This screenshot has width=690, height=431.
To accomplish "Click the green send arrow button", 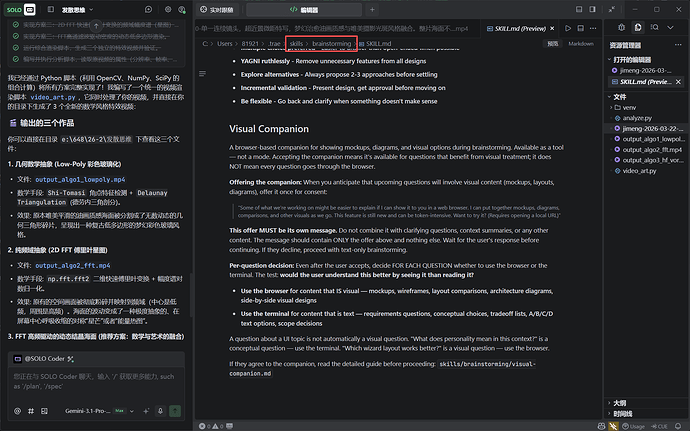I will (175, 411).
